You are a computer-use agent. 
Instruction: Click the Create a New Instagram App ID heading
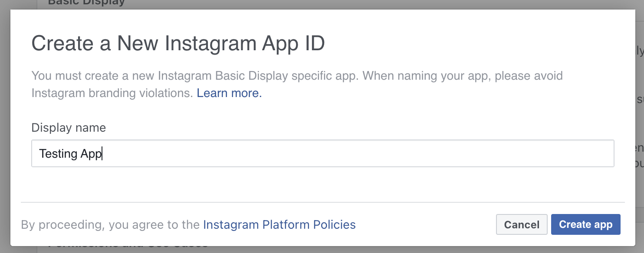[x=178, y=44]
